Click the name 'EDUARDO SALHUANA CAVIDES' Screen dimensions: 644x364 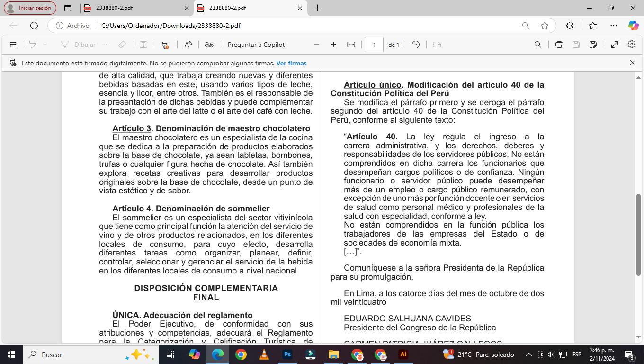407,318
